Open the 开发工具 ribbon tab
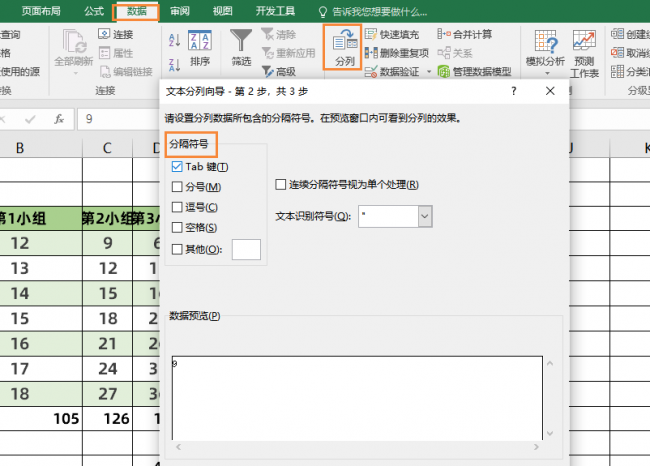This screenshot has height=466, width=650. [x=275, y=11]
